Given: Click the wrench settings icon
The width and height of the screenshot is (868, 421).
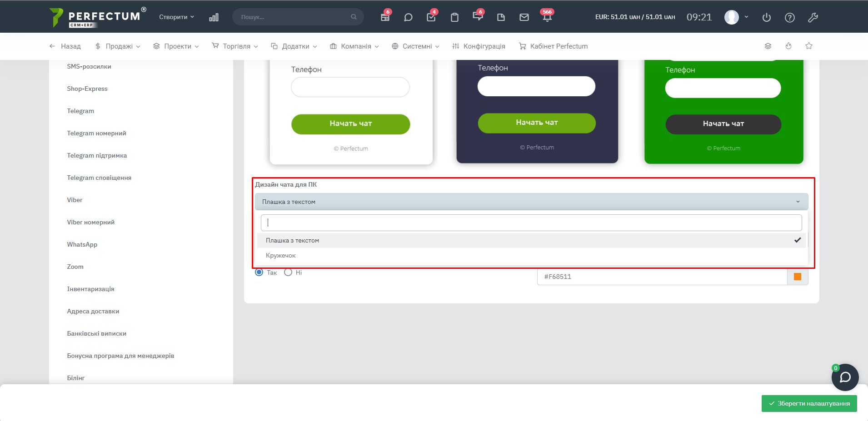Looking at the screenshot, I should [813, 18].
